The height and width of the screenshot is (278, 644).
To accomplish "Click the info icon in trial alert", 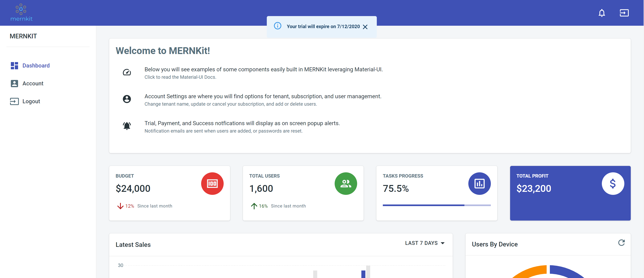I will (x=277, y=26).
